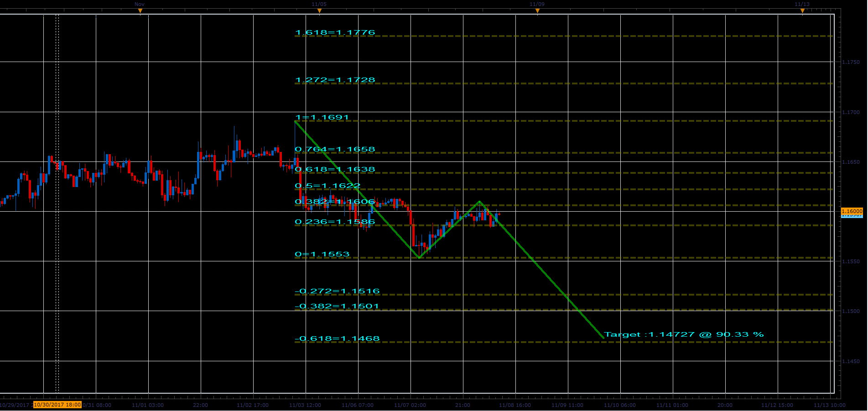Click the 1.1700 price axis label
Image resolution: width=868 pixels, height=411 pixels.
[x=851, y=112]
